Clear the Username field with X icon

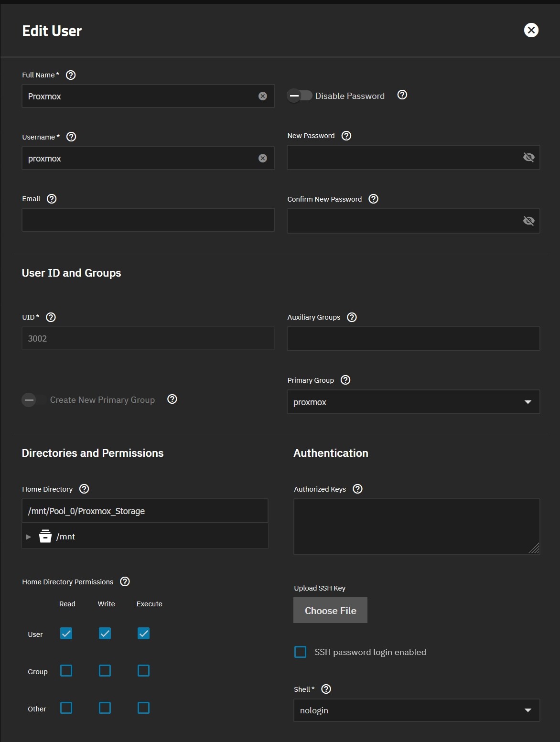(x=263, y=158)
